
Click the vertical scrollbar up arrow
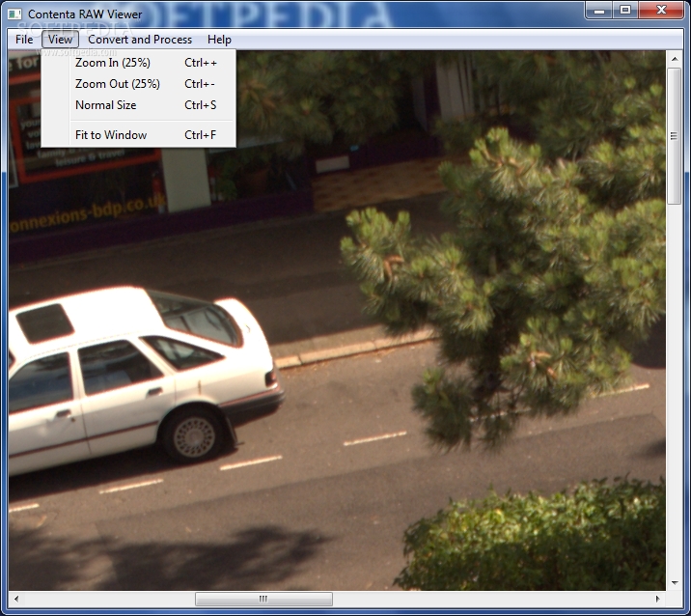coord(675,59)
